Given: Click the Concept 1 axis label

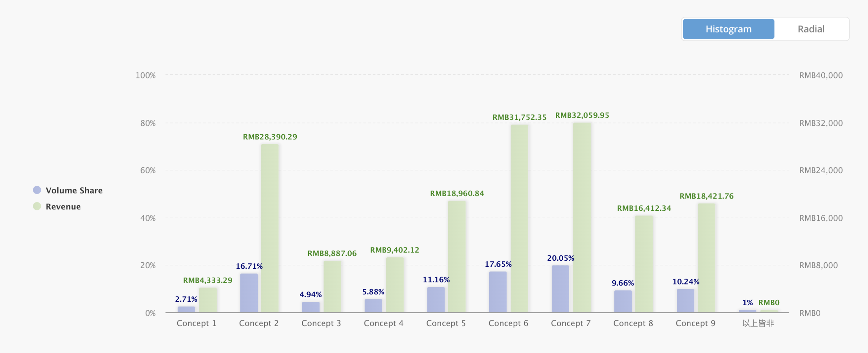Looking at the screenshot, I should (196, 323).
